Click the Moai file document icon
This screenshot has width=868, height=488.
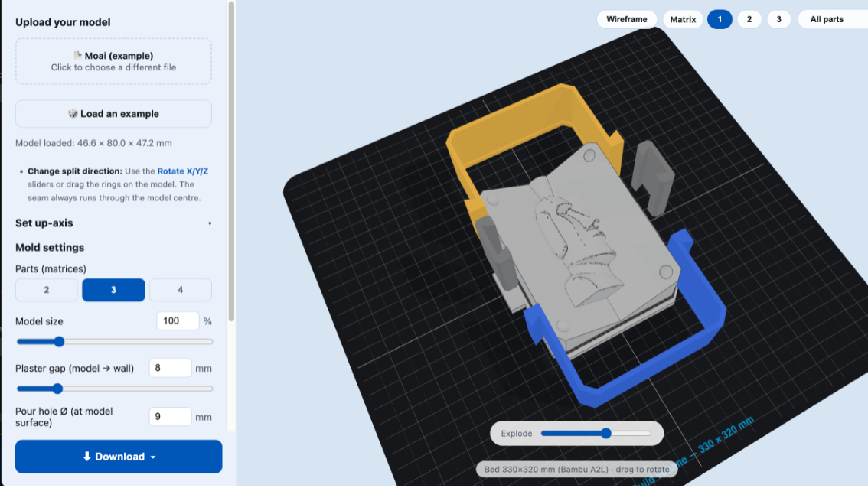tap(77, 55)
